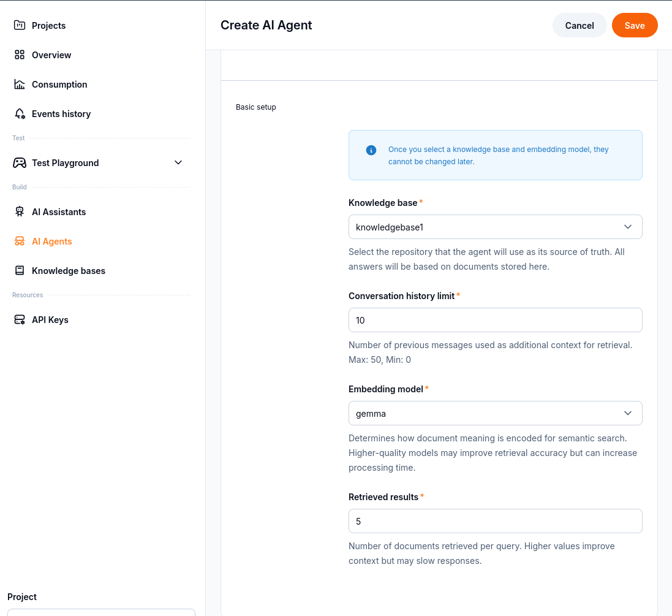The width and height of the screenshot is (672, 616).
Task: Click the 'Build' section divider label
Action: coord(19,187)
